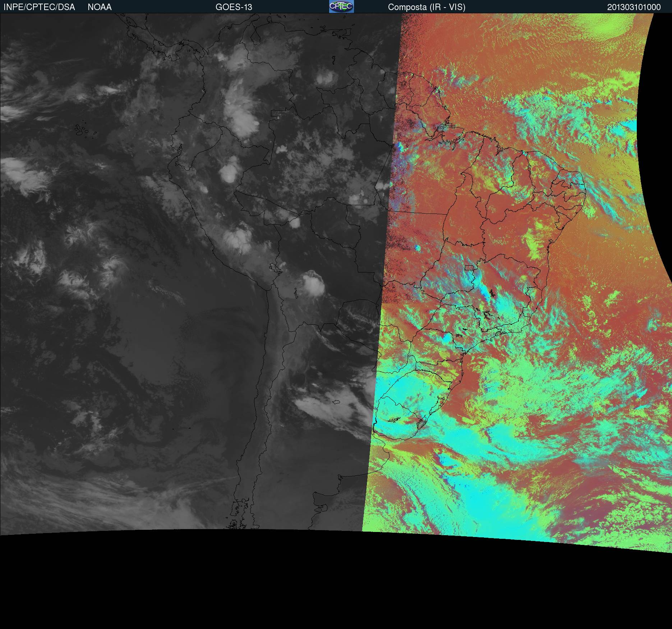The height and width of the screenshot is (629, 672).
Task: Click the Composta (IR - VIS) title
Action: (x=427, y=7)
